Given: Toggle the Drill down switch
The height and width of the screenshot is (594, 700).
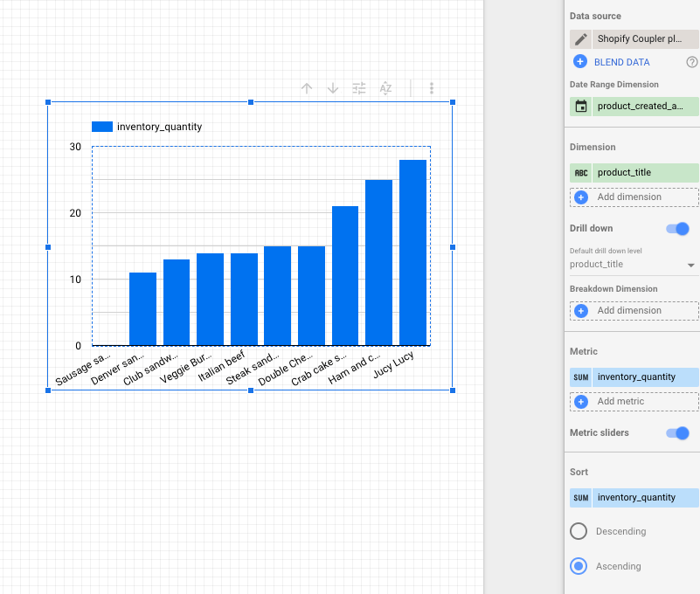Looking at the screenshot, I should pyautogui.click(x=678, y=229).
